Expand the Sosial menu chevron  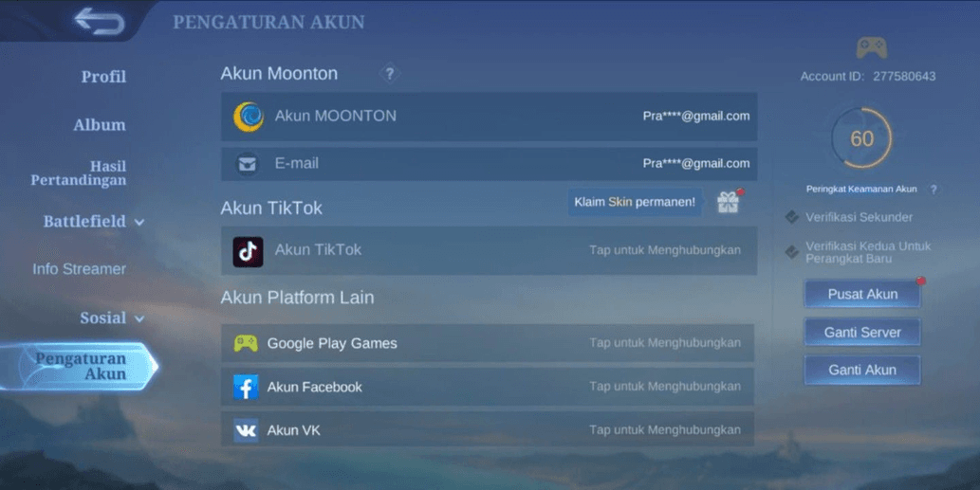(x=139, y=319)
